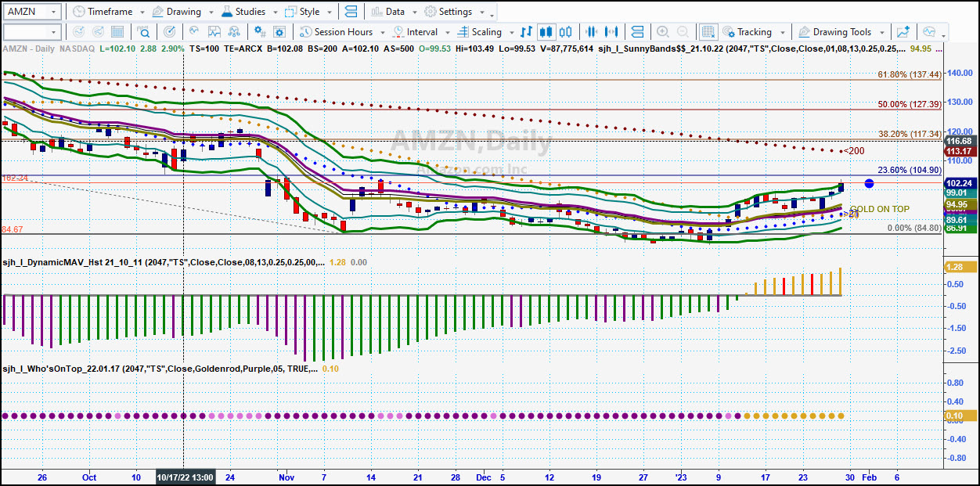This screenshot has height=486, width=980.
Task: Click the window settings gear icon
Action: pyautogui.click(x=279, y=32)
